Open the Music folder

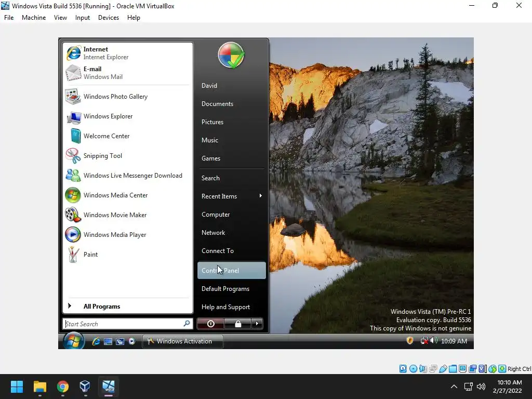pos(232,140)
